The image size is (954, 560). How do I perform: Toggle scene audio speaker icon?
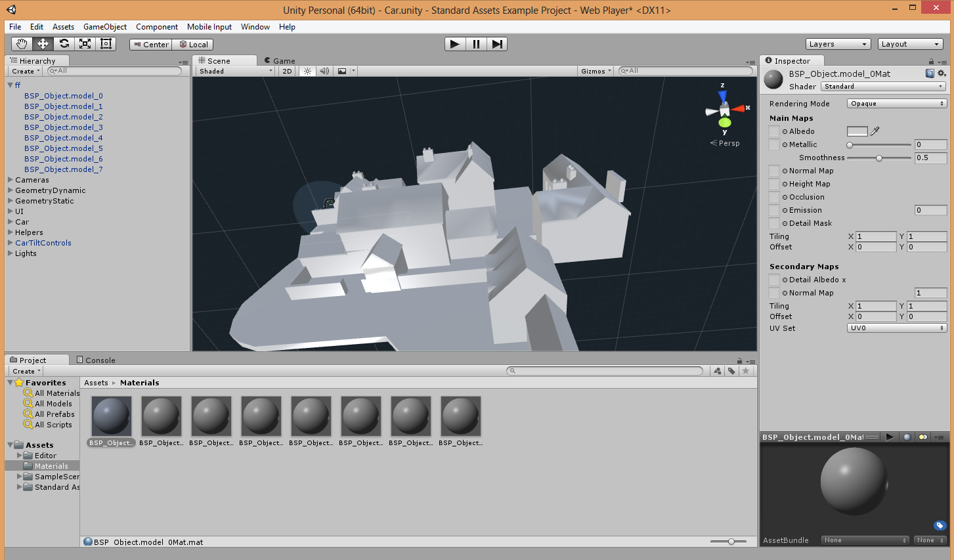click(x=324, y=71)
